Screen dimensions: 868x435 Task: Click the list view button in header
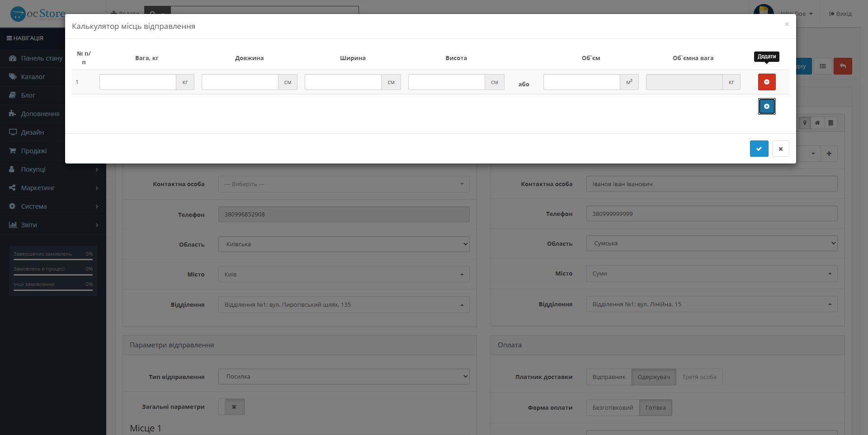coord(823,66)
